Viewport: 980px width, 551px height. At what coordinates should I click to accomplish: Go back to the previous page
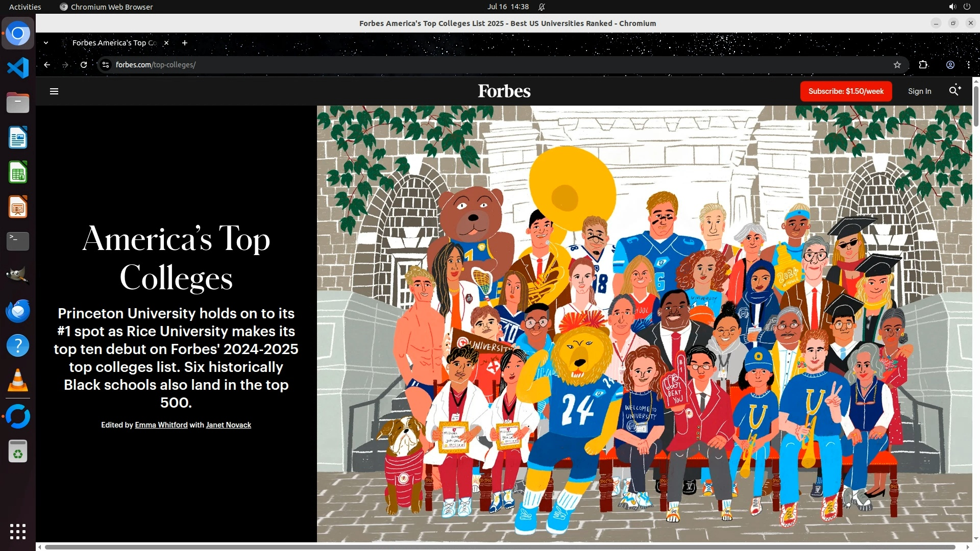(x=47, y=65)
